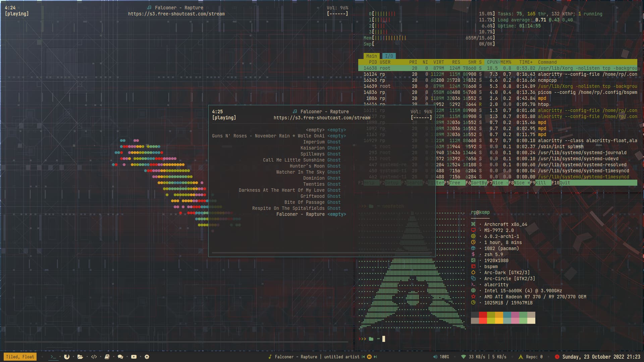The width and height of the screenshot is (644, 362).
Task: Click the memory pie icon beside 1025MiB
Action: [473, 303]
